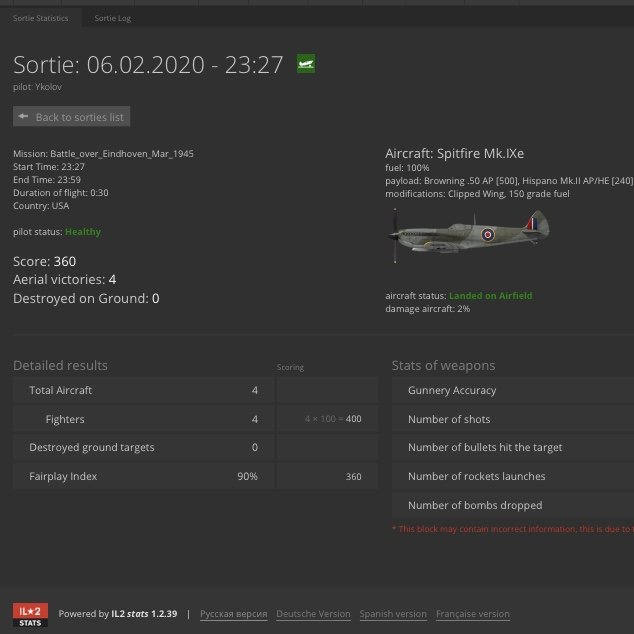
Task: Click the back arrow icon in button
Action: click(x=23, y=116)
